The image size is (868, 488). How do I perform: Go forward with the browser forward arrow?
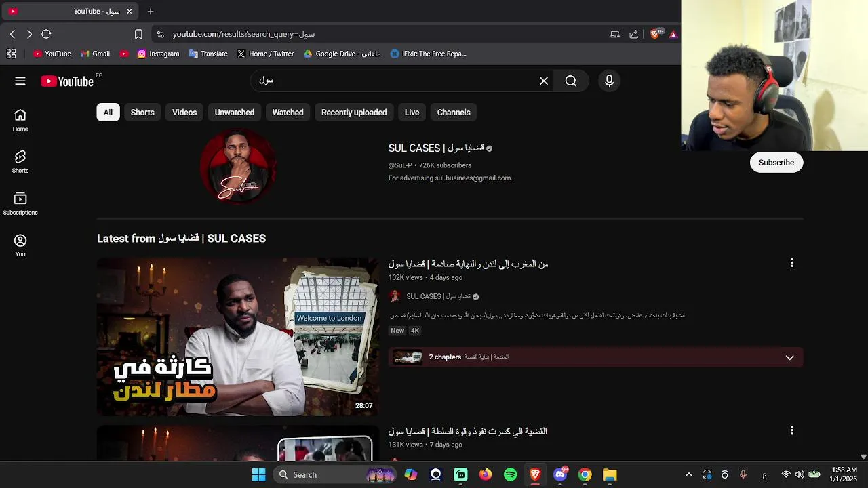(29, 34)
